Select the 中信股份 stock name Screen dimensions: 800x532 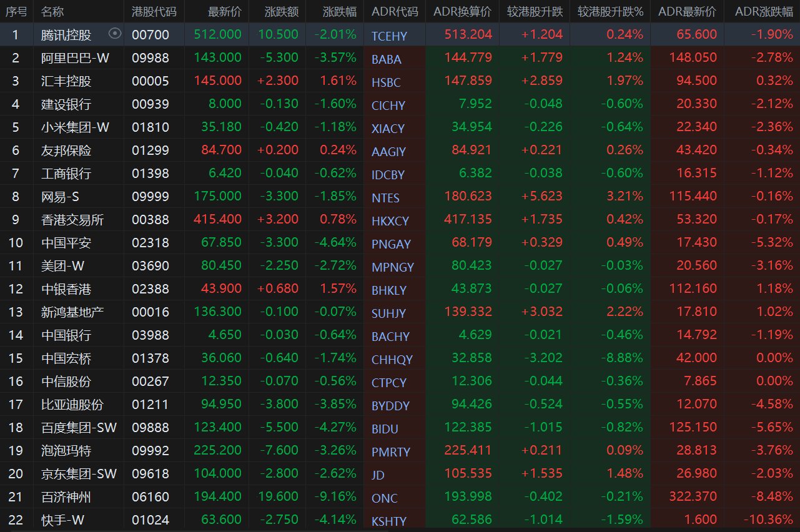coord(66,382)
